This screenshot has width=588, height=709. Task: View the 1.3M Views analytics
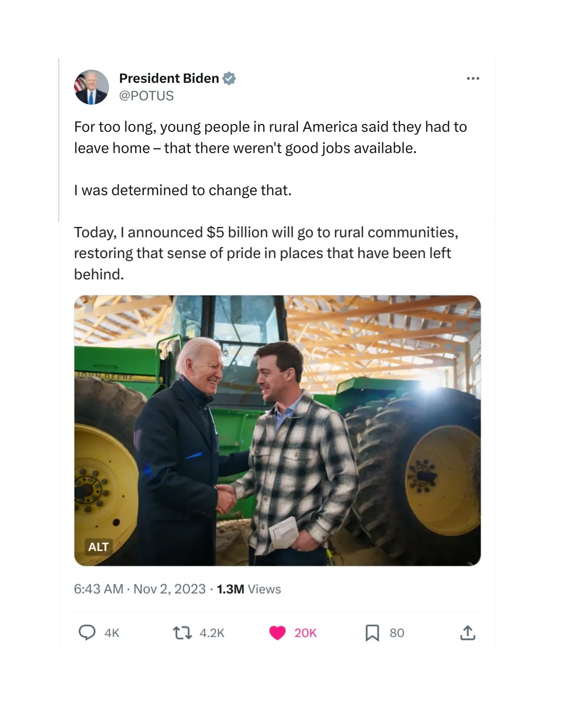(249, 589)
